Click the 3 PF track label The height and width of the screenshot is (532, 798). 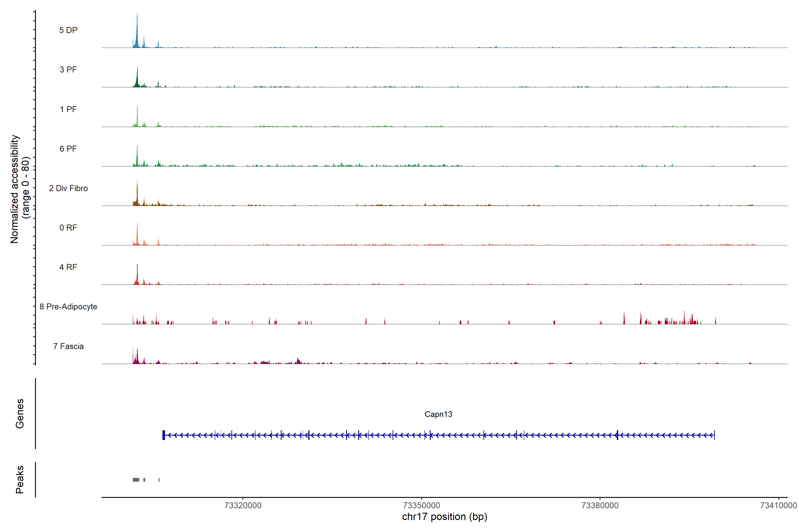pyautogui.click(x=68, y=70)
